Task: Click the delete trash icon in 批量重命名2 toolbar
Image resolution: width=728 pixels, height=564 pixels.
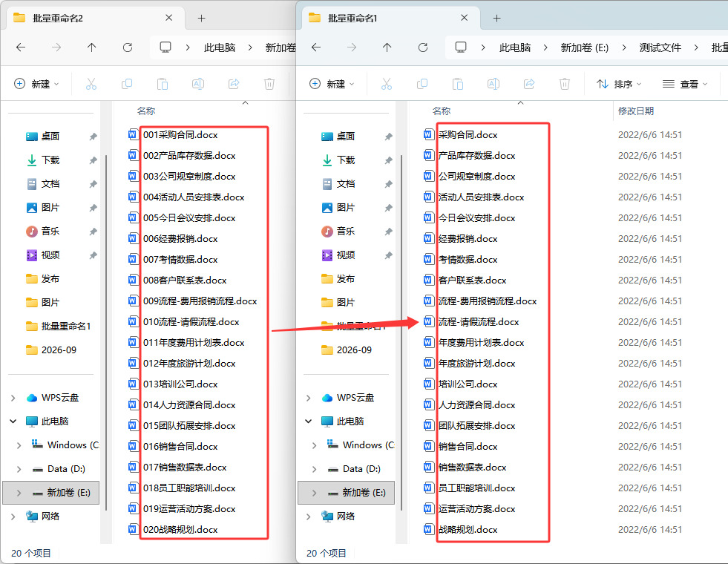Action: click(269, 84)
